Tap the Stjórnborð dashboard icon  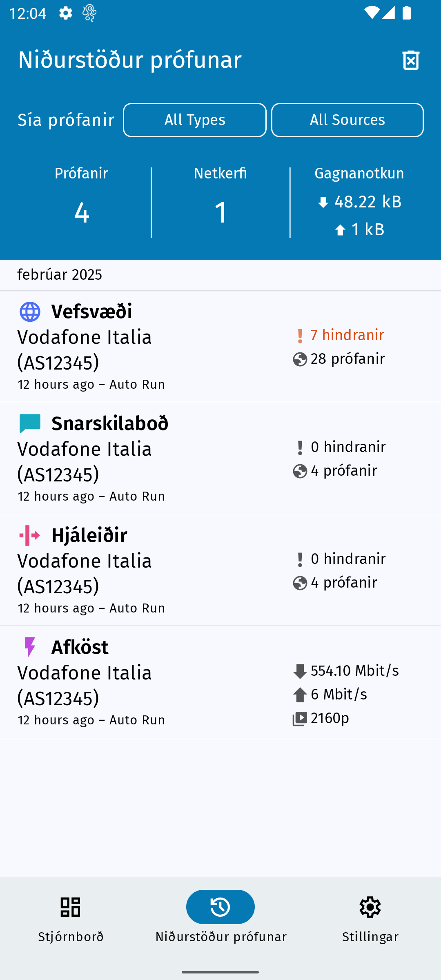point(70,907)
